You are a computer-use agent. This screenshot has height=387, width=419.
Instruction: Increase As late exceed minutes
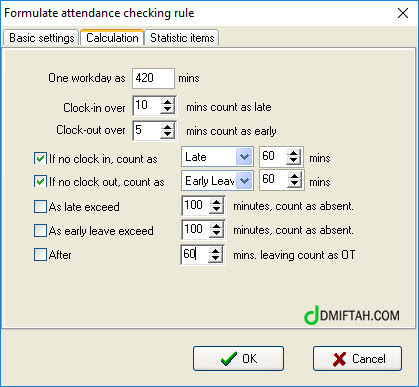(x=216, y=202)
